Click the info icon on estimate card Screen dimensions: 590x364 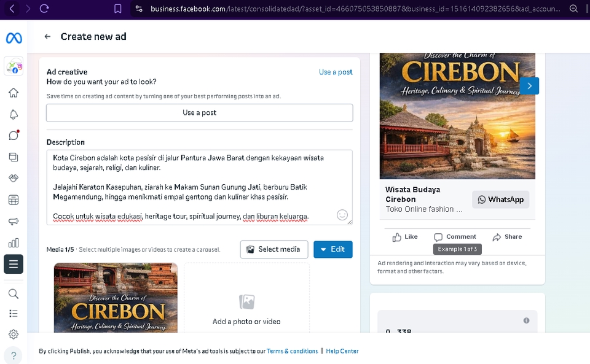[527, 320]
